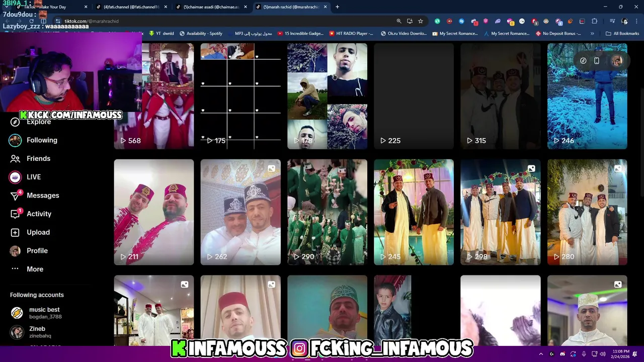Viewport: 644px width, 362px height.
Task: Open the video with 315 views
Action: pyautogui.click(x=500, y=96)
